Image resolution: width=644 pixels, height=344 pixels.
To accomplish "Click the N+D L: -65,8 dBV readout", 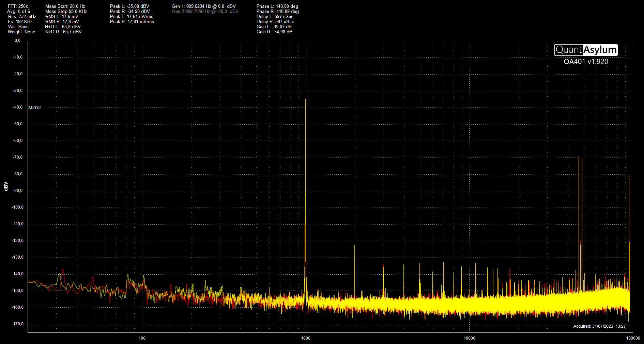I will [x=63, y=27].
